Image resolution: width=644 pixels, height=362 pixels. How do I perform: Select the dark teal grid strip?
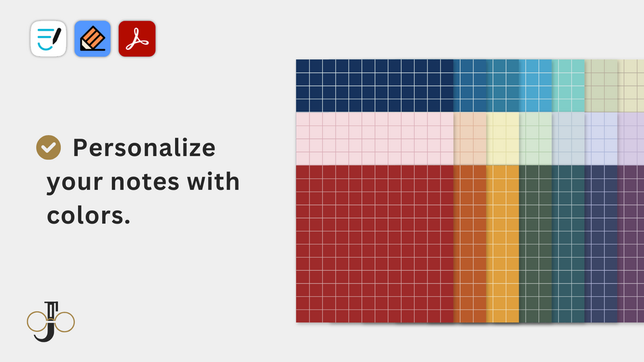568,243
